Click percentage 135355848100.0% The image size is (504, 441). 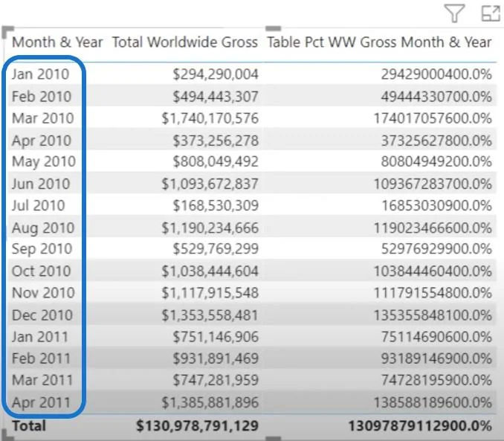[433, 315]
